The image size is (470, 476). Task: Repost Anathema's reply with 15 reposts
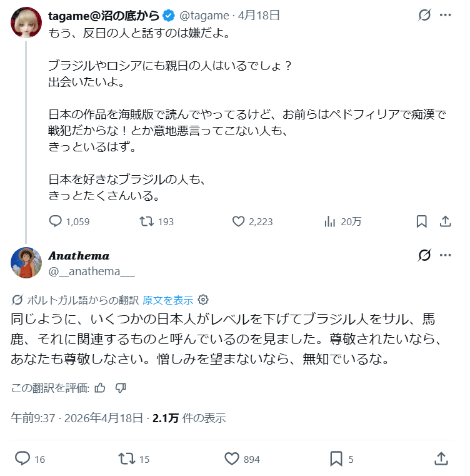pos(126,458)
